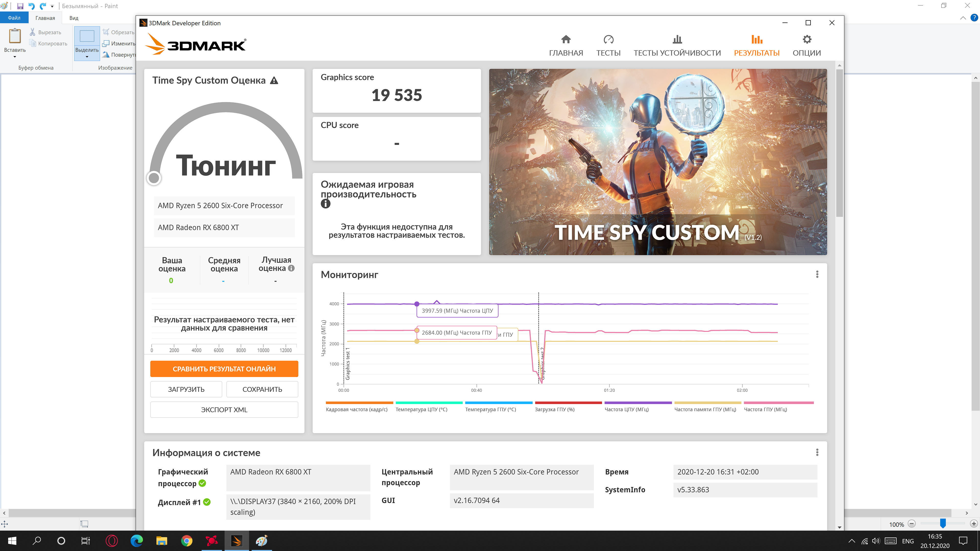Click the warning triangle next to Time Spy Custom

(x=274, y=81)
